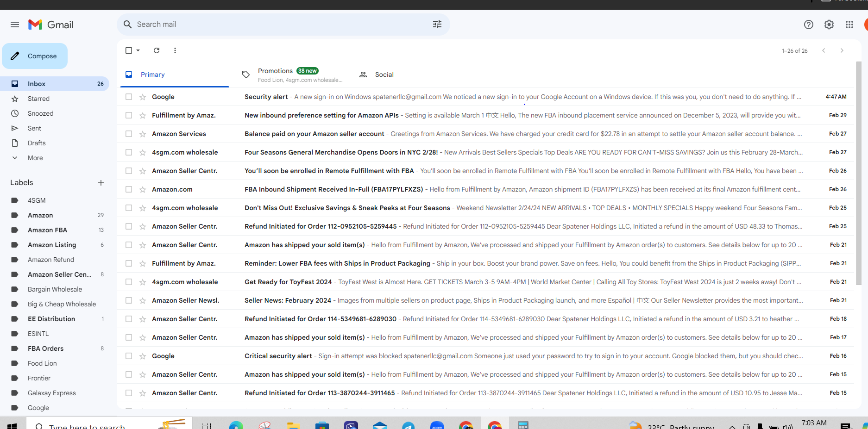Open the Bargain Wholesale label
The image size is (868, 429).
click(x=55, y=289)
